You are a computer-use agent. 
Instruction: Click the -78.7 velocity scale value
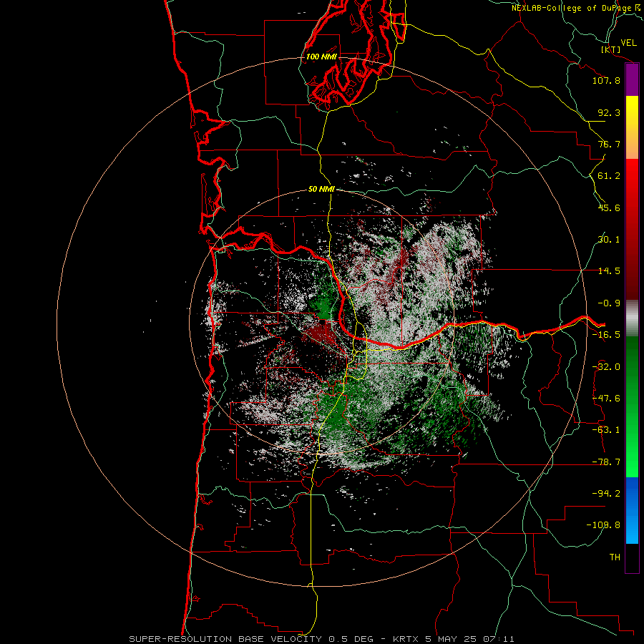click(x=606, y=462)
